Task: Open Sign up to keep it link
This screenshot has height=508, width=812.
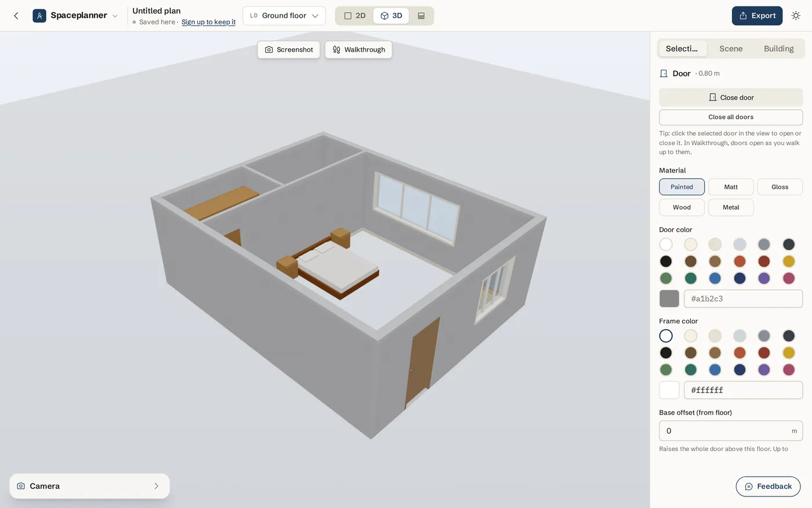Action: point(208,22)
